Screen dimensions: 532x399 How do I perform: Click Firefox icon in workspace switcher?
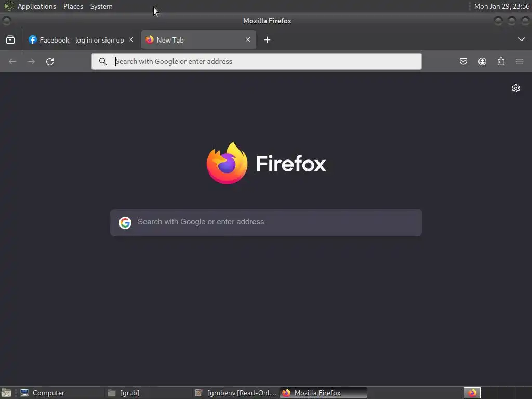(x=472, y=393)
